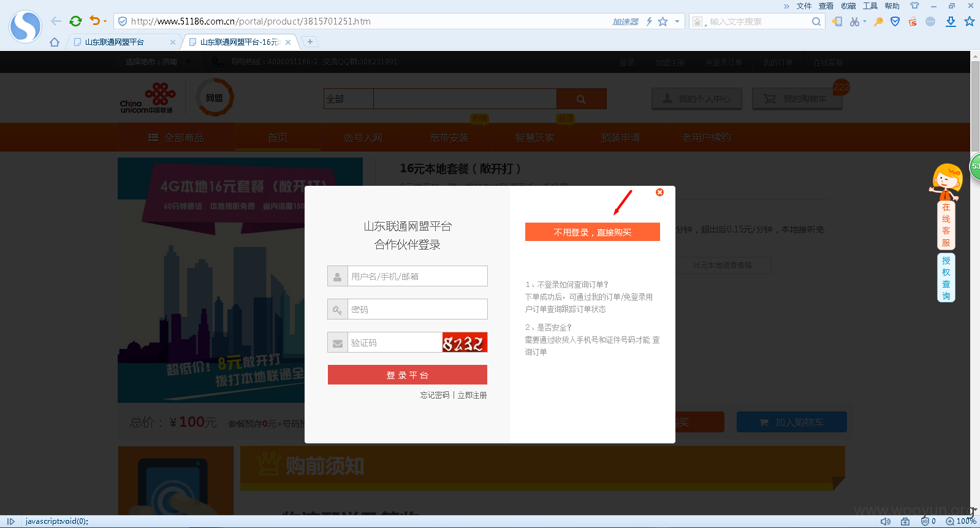980x528 pixels.
Task: Click the blue shield security icon
Action: 895,21
